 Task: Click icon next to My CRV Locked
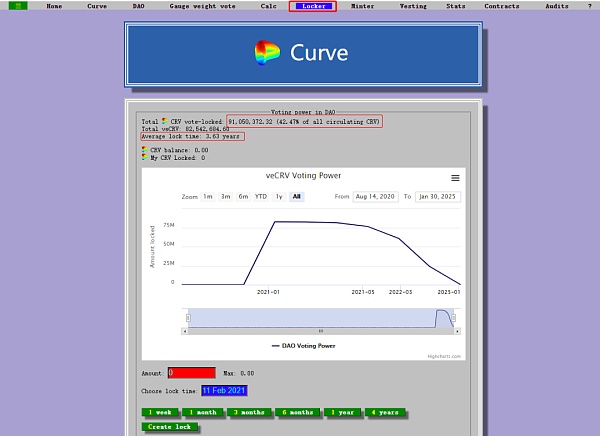(x=146, y=158)
